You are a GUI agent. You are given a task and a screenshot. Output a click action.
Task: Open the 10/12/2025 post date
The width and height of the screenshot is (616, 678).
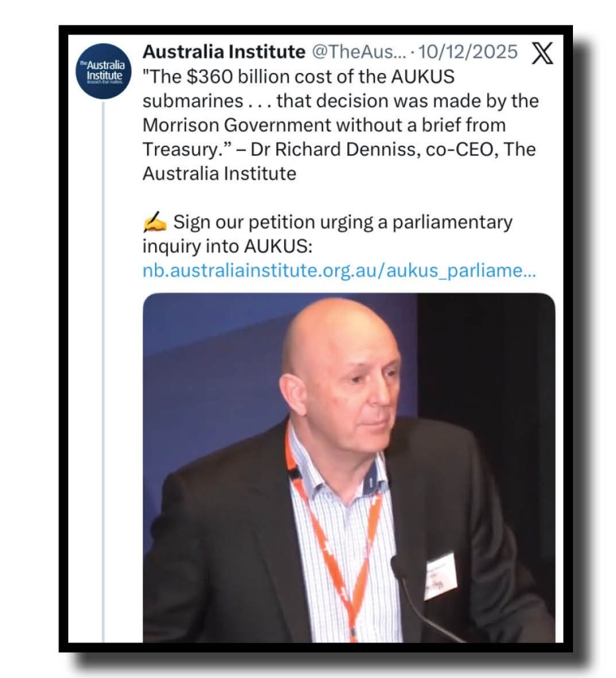click(468, 52)
